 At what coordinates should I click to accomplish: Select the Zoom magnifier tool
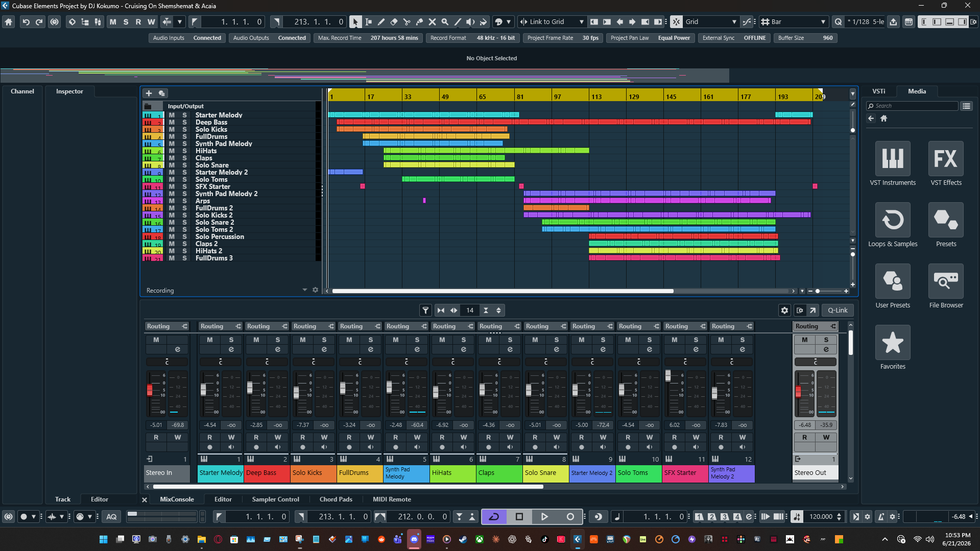(x=445, y=22)
